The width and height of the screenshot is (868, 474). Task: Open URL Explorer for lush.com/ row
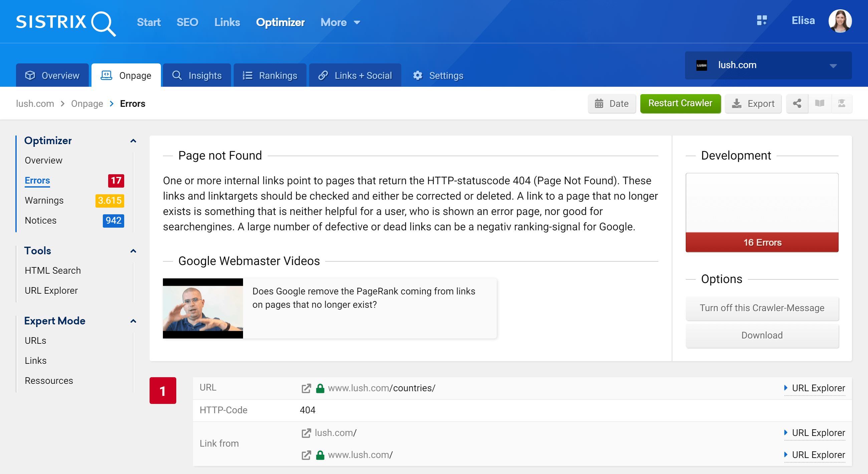pyautogui.click(x=815, y=433)
